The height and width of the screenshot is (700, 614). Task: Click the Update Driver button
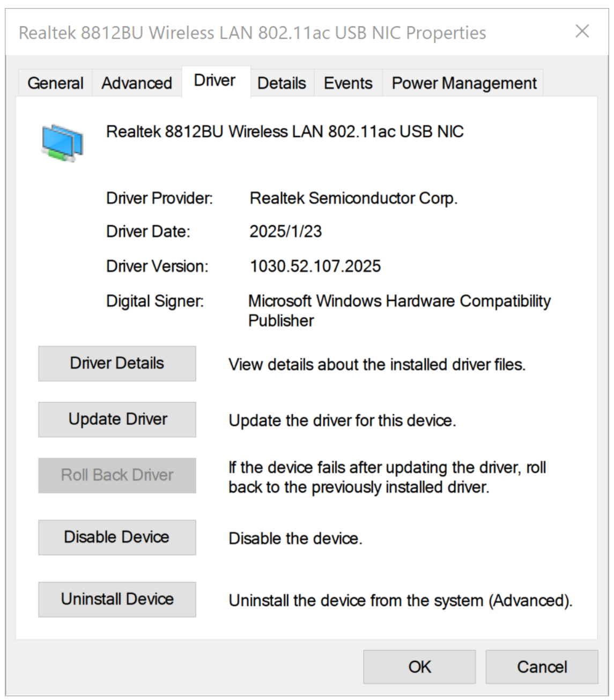[117, 419]
